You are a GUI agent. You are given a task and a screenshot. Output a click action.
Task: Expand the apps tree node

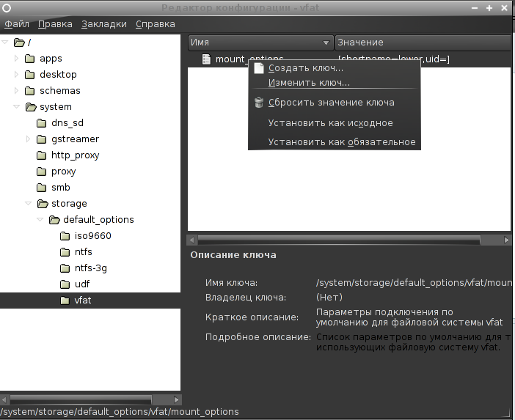(16, 59)
